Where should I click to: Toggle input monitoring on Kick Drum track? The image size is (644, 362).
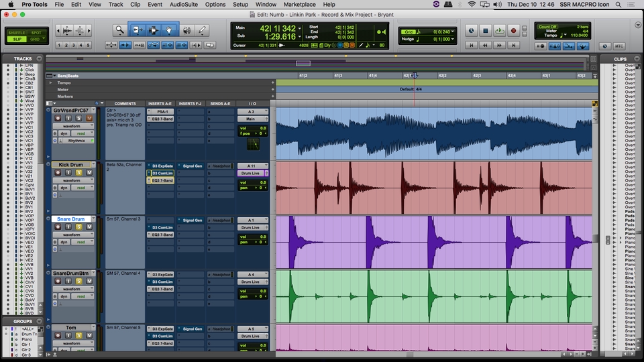[68, 173]
